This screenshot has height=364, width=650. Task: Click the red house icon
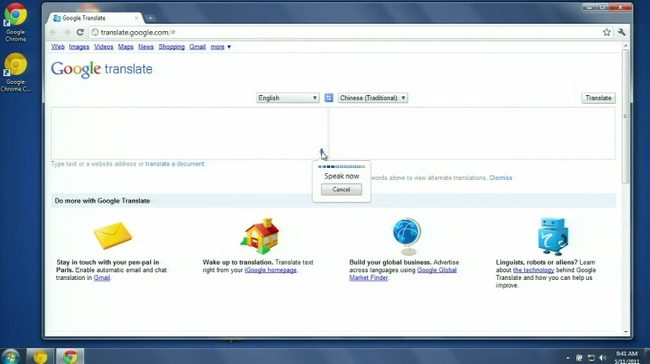(260, 236)
